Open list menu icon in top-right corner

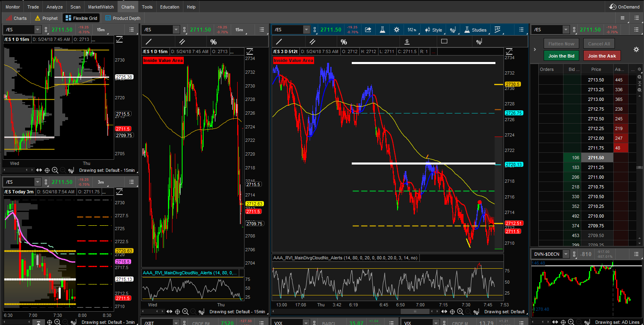tap(636, 18)
